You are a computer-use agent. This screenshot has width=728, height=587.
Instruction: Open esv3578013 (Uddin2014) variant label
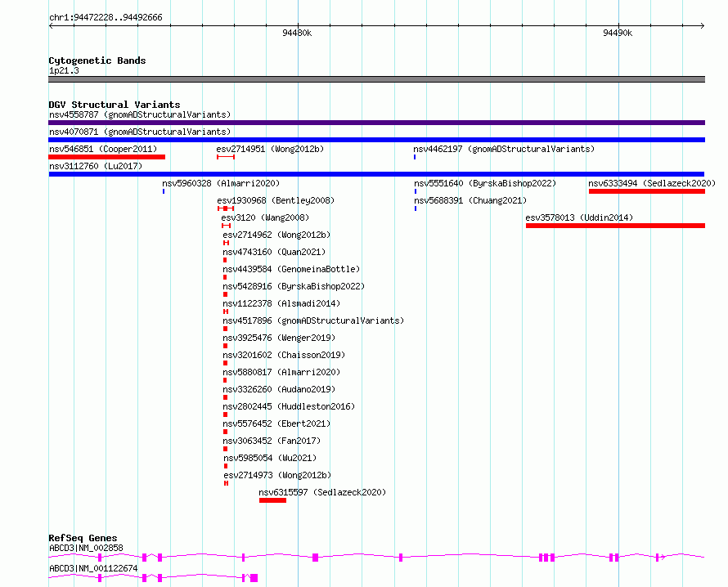579,217
